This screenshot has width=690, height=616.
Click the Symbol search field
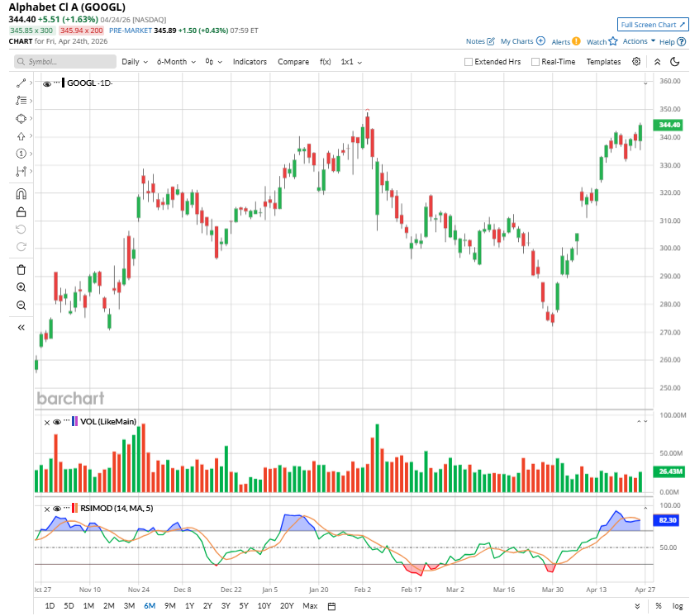coord(64,62)
